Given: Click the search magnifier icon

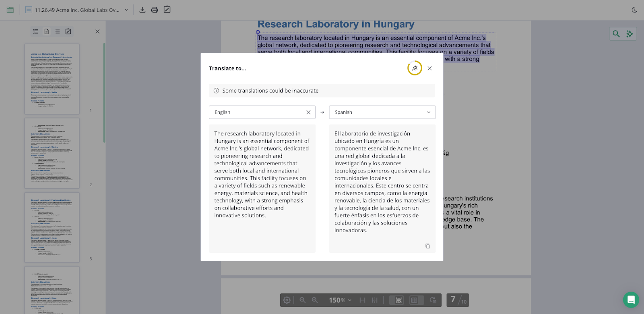Looking at the screenshot, I should click(616, 34).
